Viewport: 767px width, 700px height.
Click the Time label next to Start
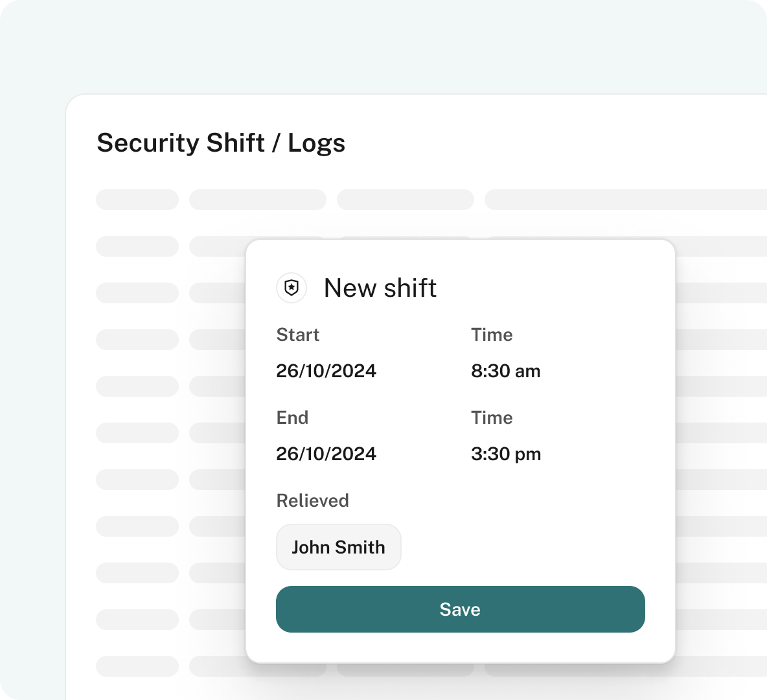click(x=492, y=335)
